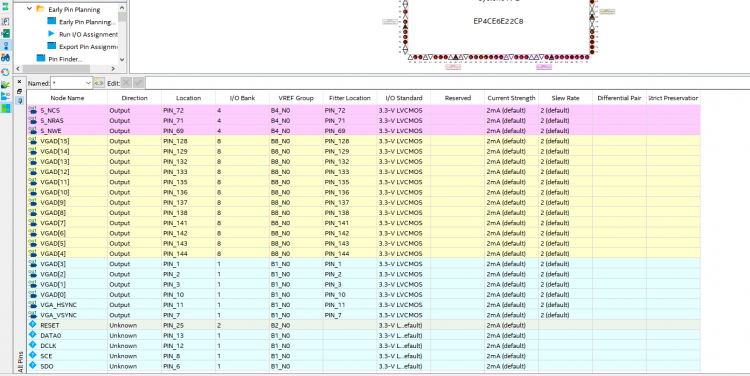Select the Early Pin Planning... task
750x376 pixels.
(88, 22)
